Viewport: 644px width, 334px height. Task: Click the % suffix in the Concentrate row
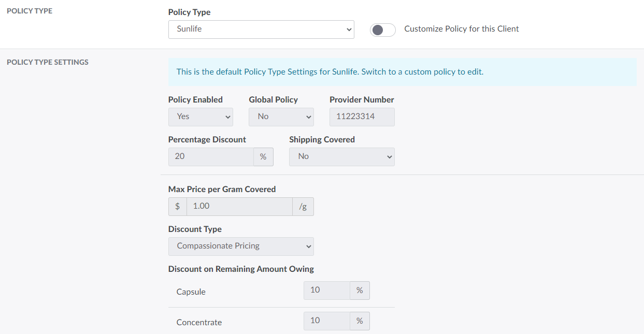360,321
